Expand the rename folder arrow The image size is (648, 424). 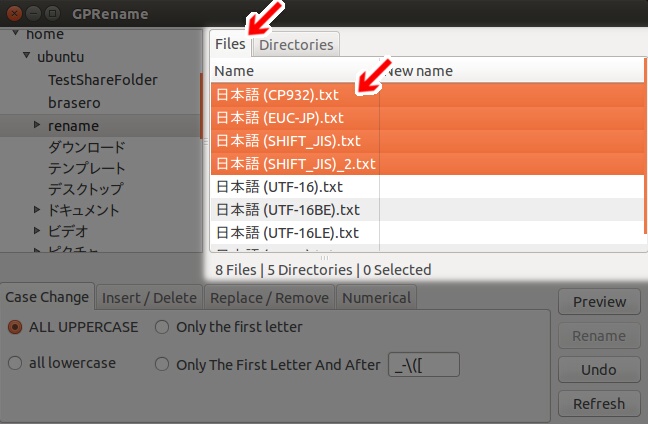(37, 124)
